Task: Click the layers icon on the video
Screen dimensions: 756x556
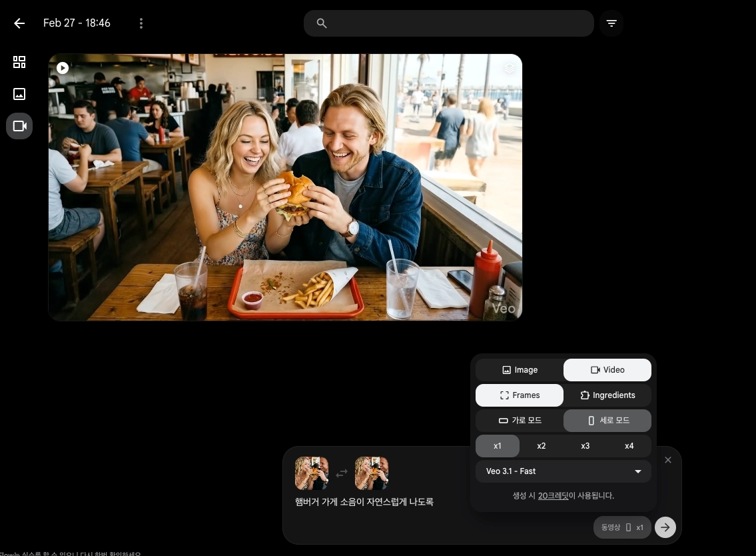Action: coord(509,68)
